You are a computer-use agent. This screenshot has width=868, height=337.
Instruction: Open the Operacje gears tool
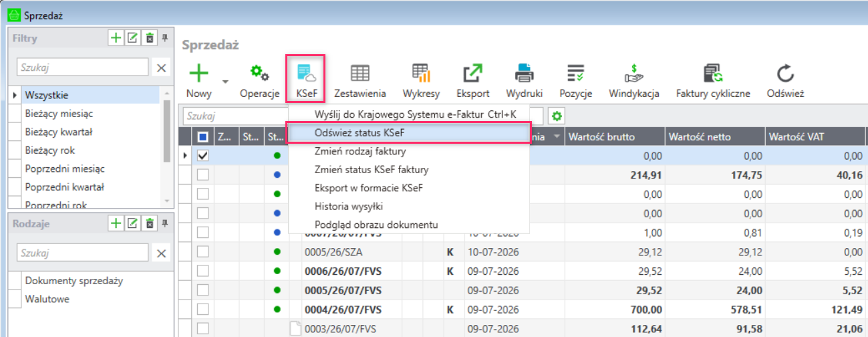(259, 73)
